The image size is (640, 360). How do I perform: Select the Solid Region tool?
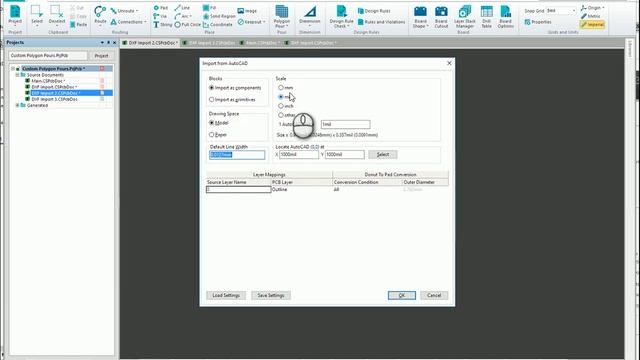coord(219,16)
